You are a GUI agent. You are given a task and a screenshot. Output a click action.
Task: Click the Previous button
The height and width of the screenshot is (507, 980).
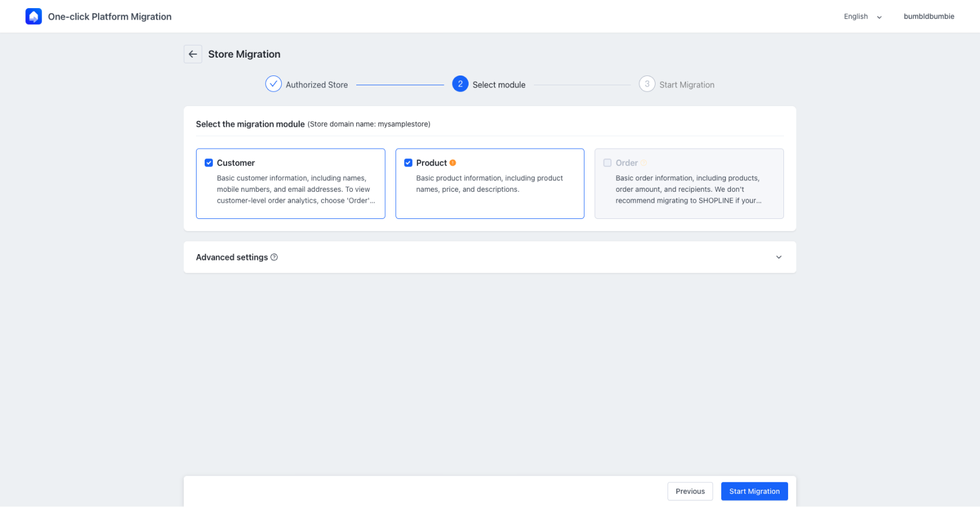[690, 491]
